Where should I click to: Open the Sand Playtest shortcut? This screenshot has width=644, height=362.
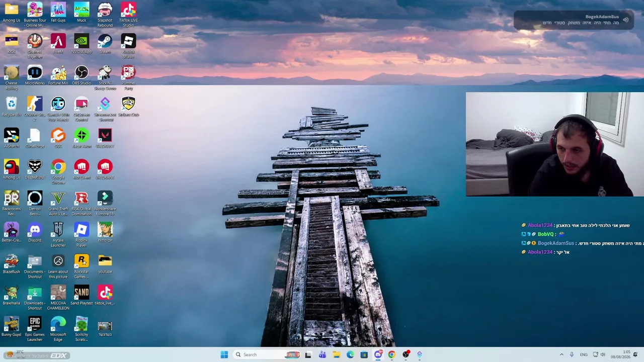(x=82, y=296)
